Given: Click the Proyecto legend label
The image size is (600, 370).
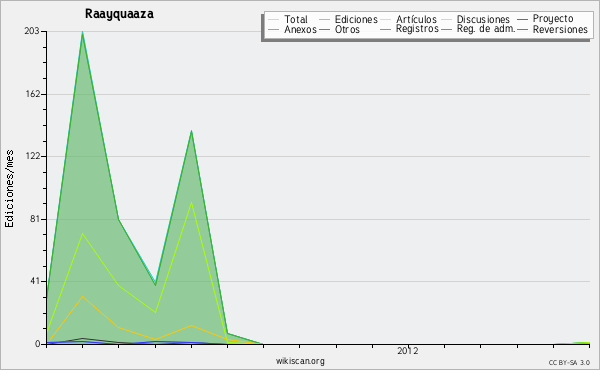Looking at the screenshot, I should pos(553,18).
